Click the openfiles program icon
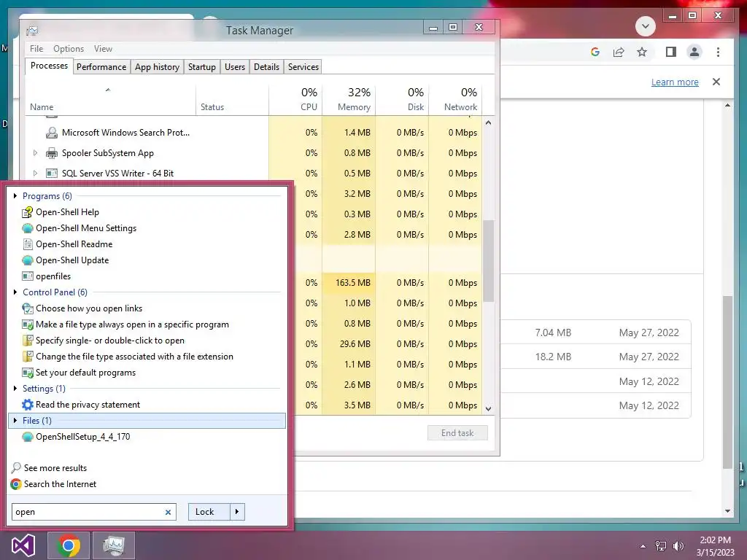Screen dimensions: 747x560 coord(28,276)
